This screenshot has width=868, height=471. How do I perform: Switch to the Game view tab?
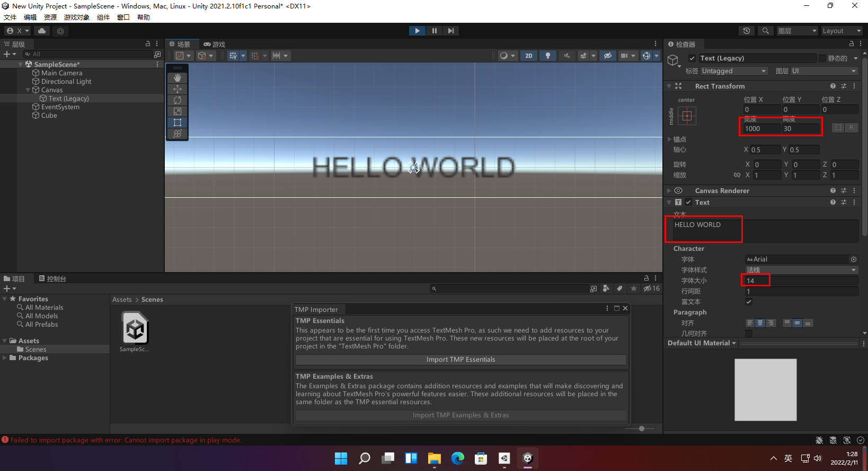click(215, 44)
